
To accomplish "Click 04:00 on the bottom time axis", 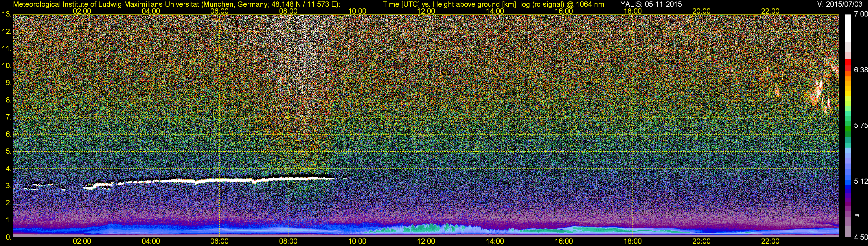I will coord(151,242).
